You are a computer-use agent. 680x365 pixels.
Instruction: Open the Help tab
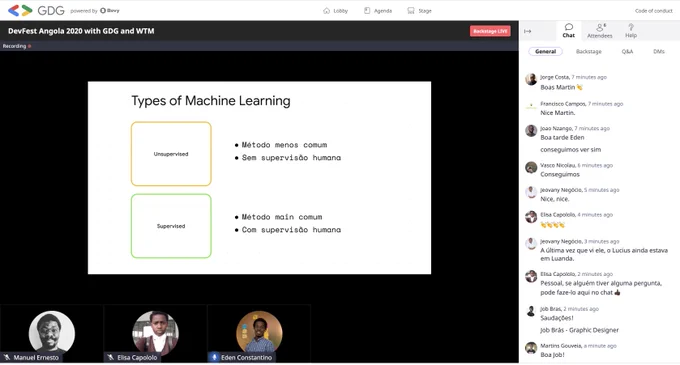631,31
